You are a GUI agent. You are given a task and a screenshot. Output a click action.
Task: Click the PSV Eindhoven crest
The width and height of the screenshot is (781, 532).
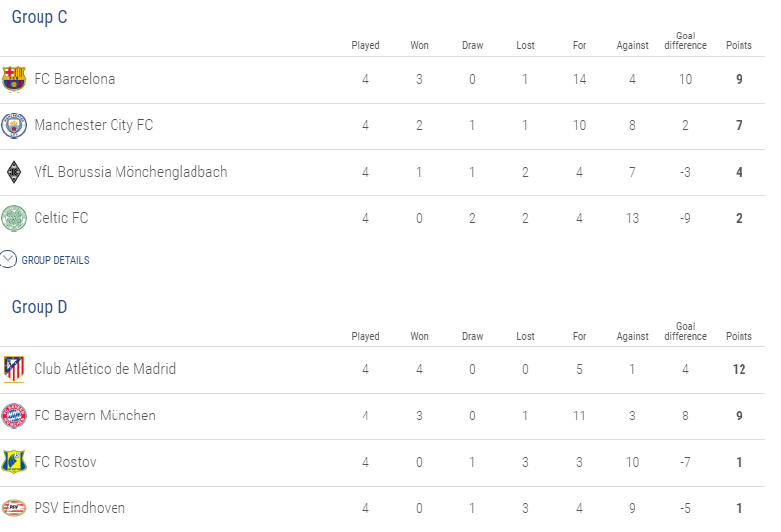[14, 508]
